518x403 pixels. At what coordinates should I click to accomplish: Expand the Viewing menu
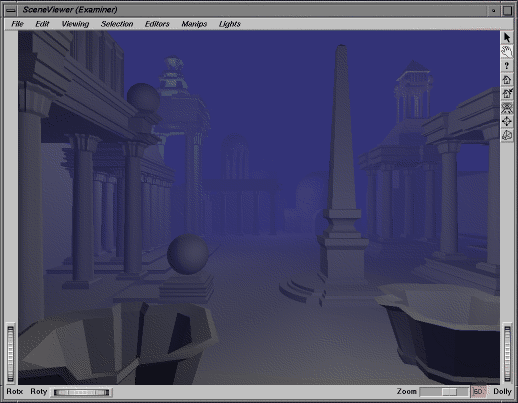click(75, 24)
